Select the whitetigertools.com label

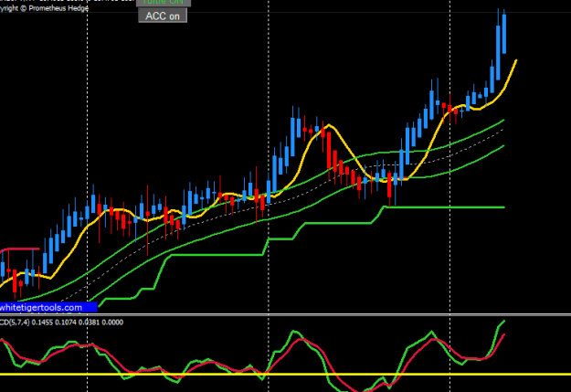point(48,307)
